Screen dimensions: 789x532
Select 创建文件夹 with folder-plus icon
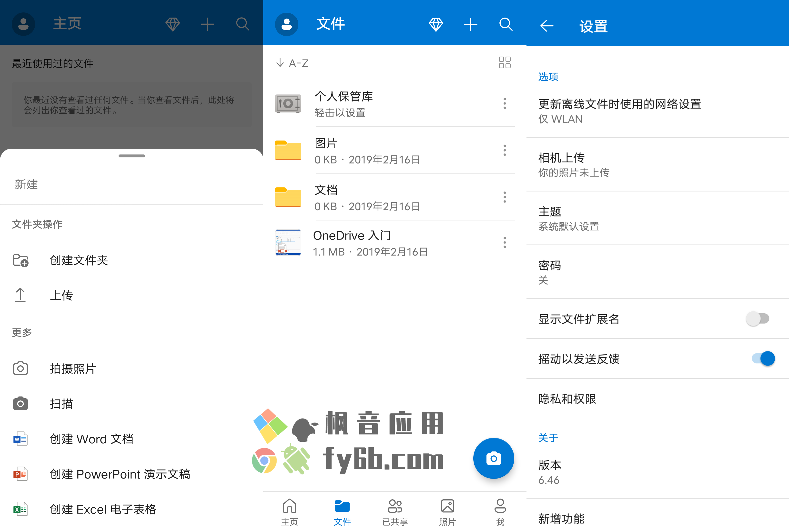(20, 260)
